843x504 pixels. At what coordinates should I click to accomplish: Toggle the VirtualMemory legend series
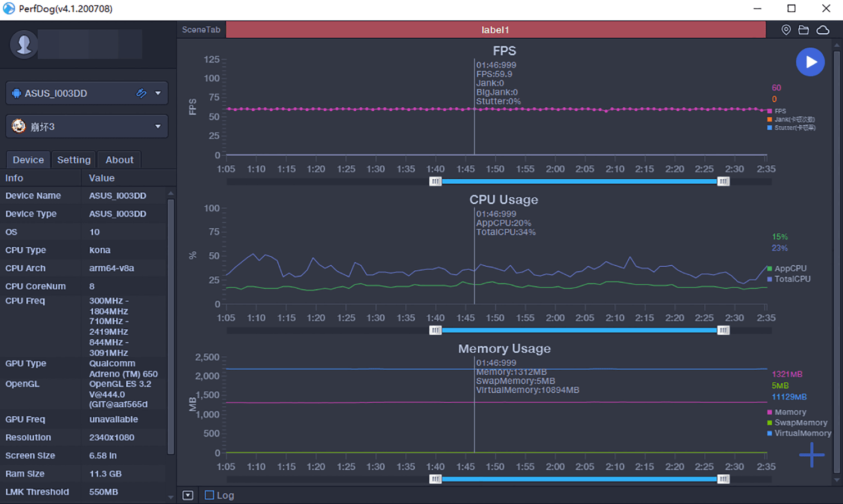(799, 433)
